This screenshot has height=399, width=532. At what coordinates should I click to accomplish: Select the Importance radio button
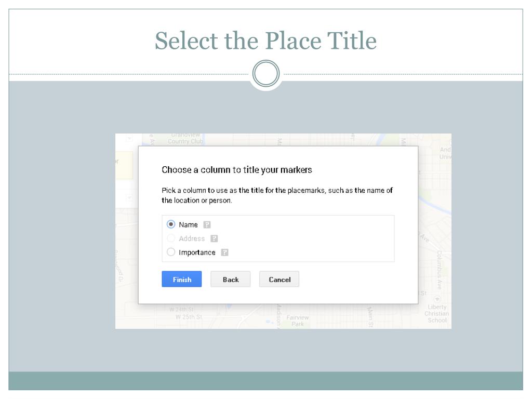171,252
